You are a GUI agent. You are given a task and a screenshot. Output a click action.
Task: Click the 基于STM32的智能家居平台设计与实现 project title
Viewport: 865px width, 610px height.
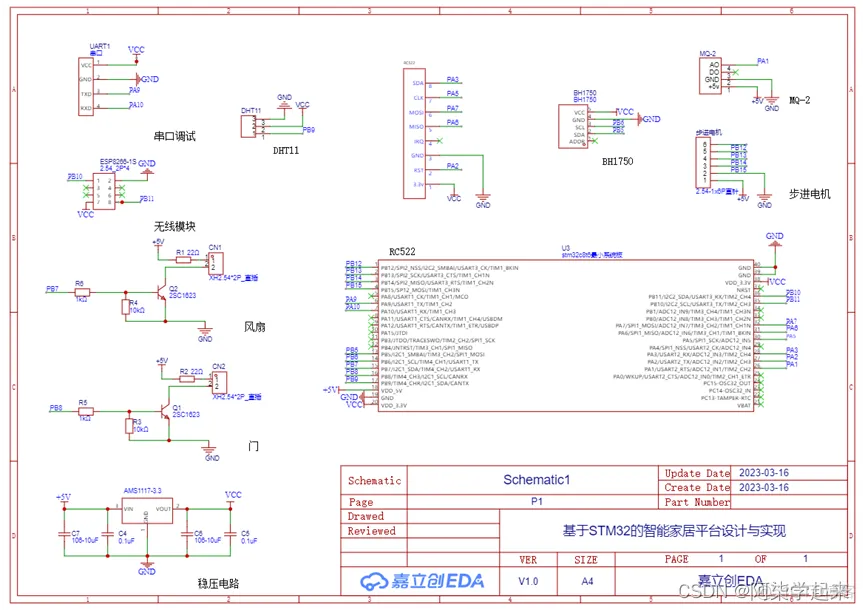click(674, 531)
